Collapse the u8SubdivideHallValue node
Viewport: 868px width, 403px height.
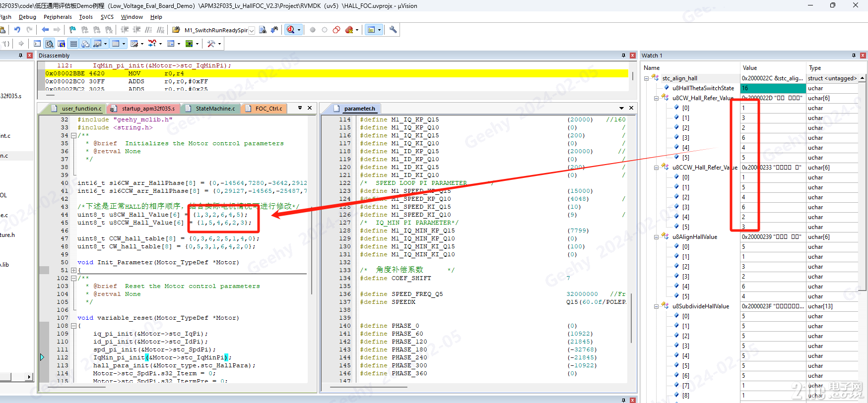click(656, 306)
